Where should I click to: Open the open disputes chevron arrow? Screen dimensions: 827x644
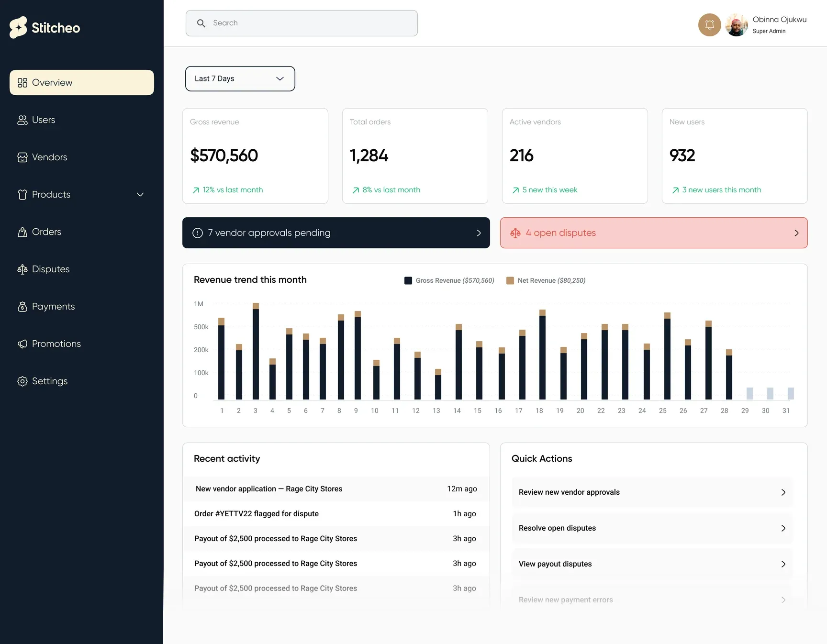point(796,233)
